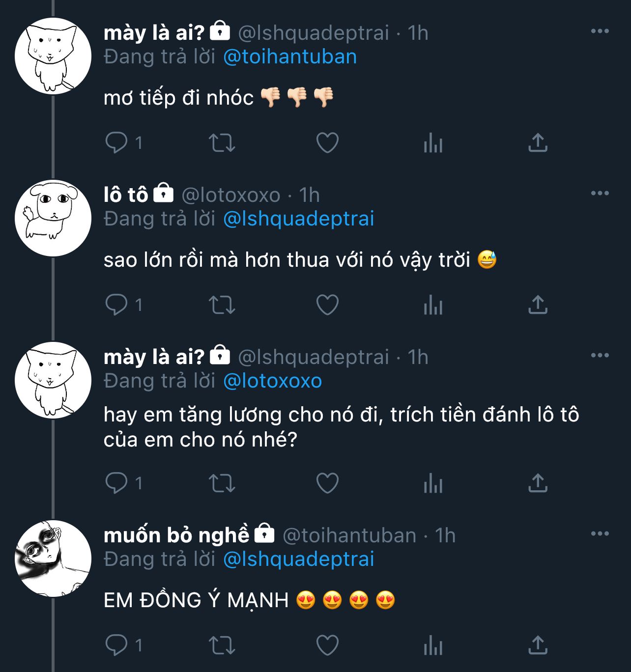Screen dimensions: 631x672
Task: Open the "muốn bỏ nghề" profile name
Action: (176, 535)
